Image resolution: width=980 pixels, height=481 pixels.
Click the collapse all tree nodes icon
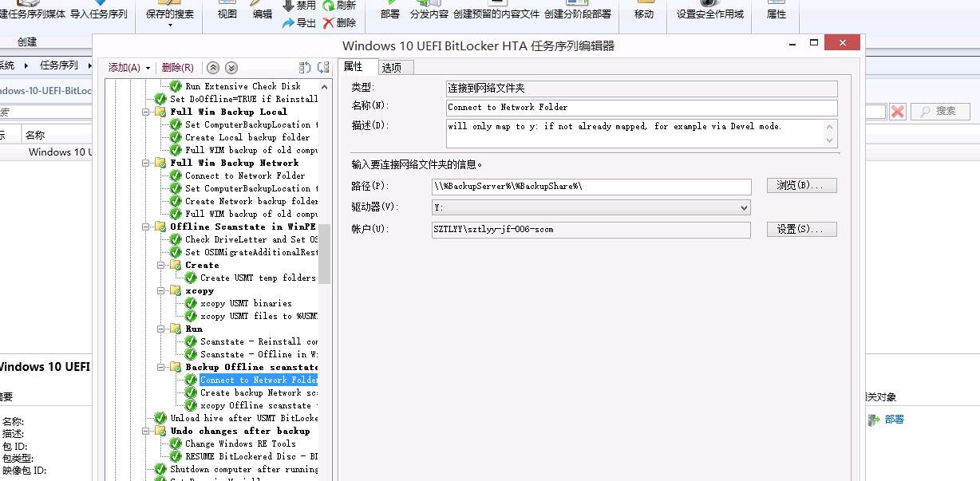click(323, 68)
